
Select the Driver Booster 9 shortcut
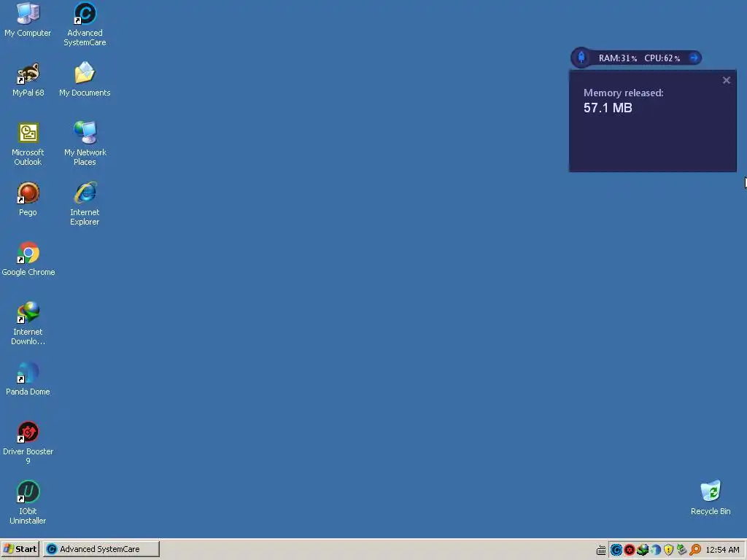(28, 443)
